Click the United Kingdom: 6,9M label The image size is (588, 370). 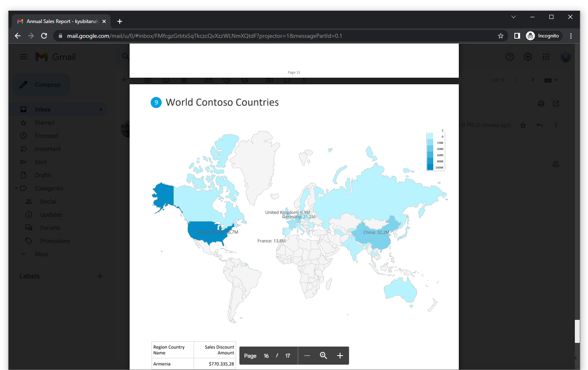pyautogui.click(x=288, y=212)
